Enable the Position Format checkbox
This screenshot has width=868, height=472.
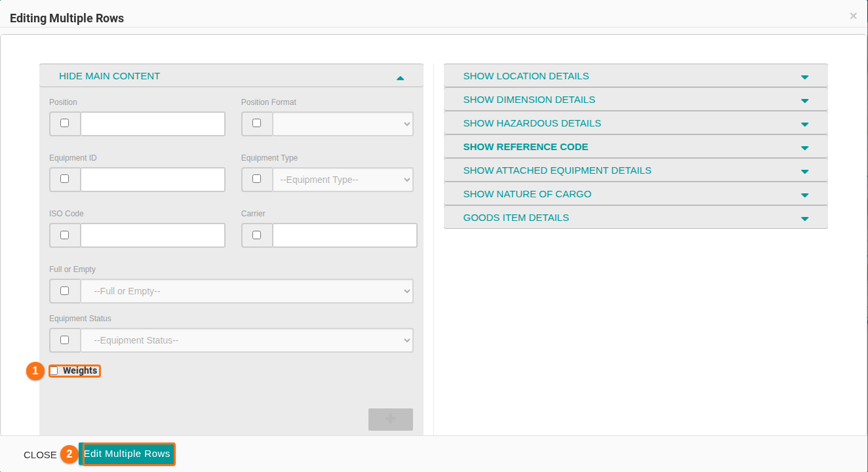(x=256, y=123)
